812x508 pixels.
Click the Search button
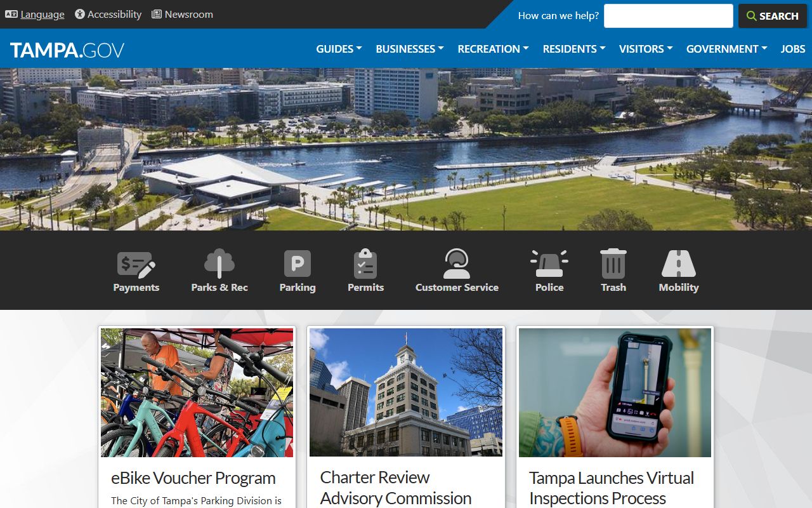tap(773, 16)
